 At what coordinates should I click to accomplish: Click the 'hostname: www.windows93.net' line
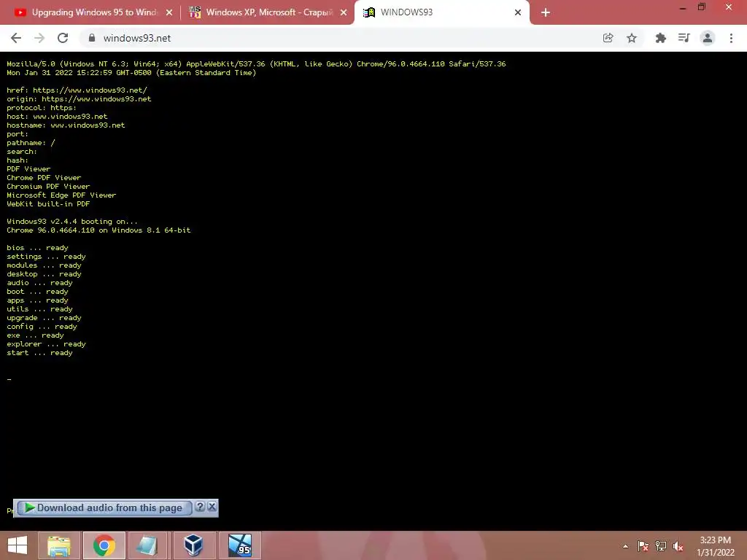pyautogui.click(x=66, y=125)
